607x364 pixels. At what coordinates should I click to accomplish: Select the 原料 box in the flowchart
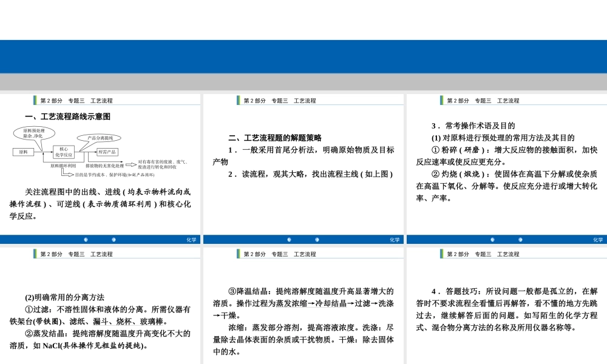point(23,152)
